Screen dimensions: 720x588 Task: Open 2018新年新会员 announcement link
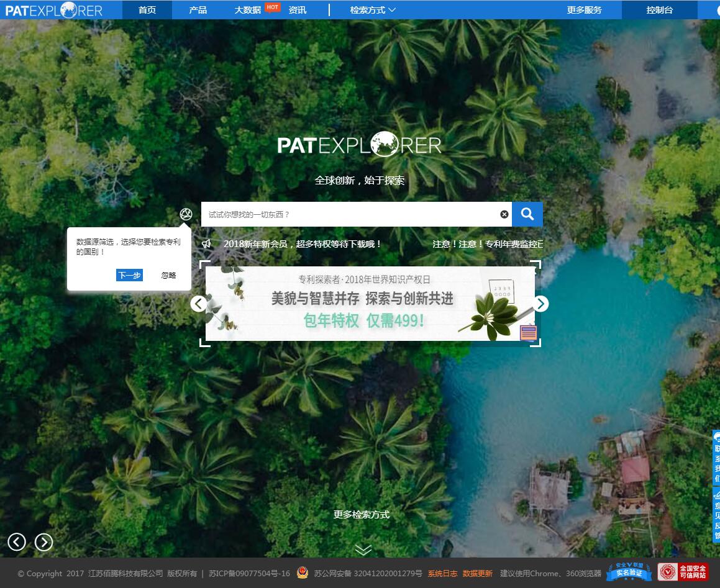point(302,244)
